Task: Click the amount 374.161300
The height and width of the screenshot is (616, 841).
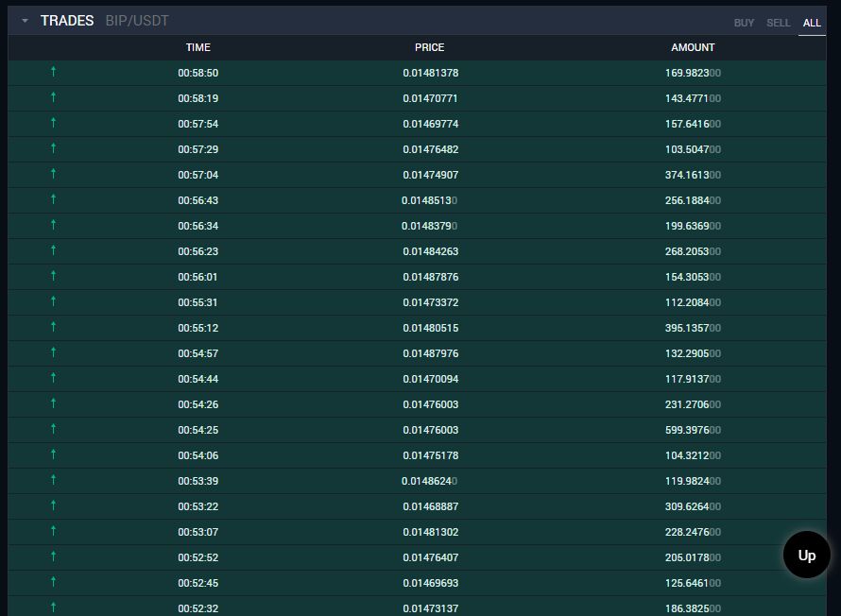Action: point(693,175)
